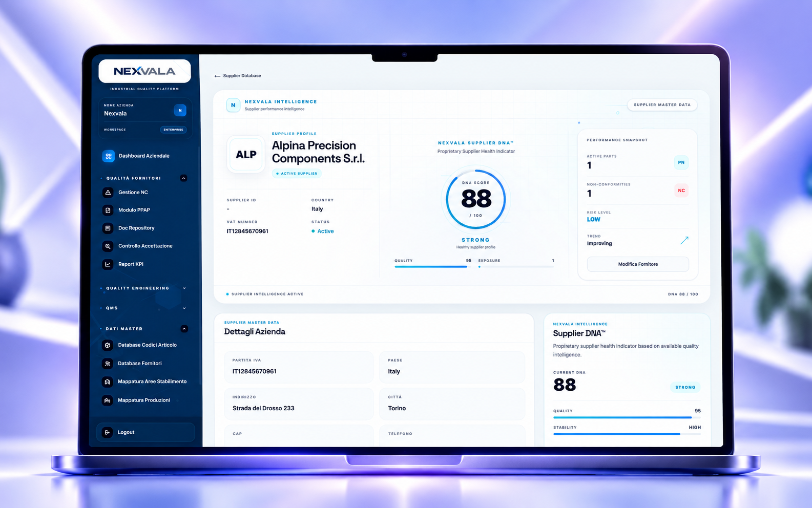This screenshot has width=812, height=508.
Task: Click the Gestione NC warning icon
Action: point(108,193)
